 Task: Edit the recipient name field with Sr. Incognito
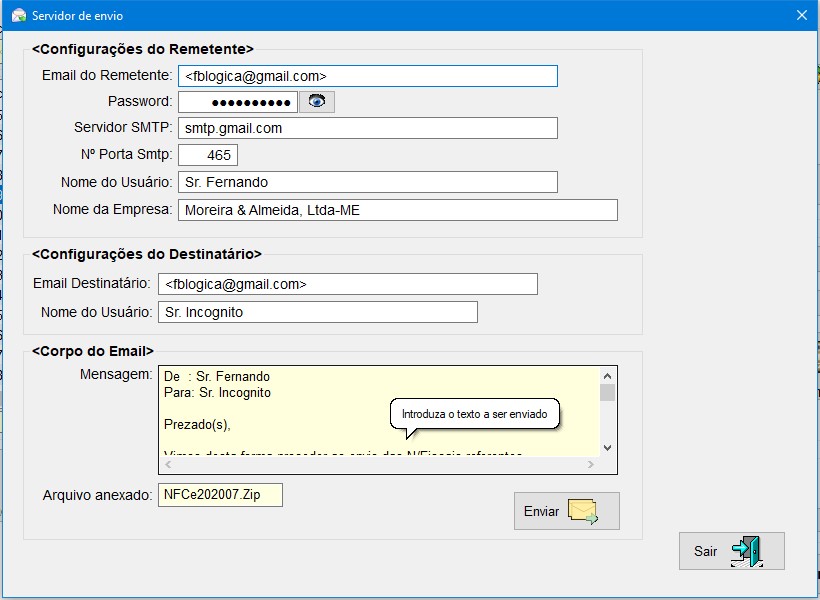(317, 312)
